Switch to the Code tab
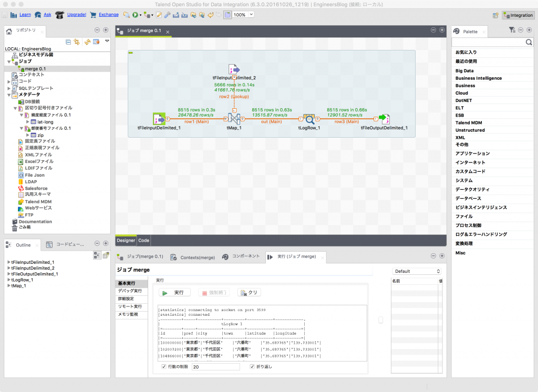Screen dimensions: 538x392 pyautogui.click(x=143, y=240)
